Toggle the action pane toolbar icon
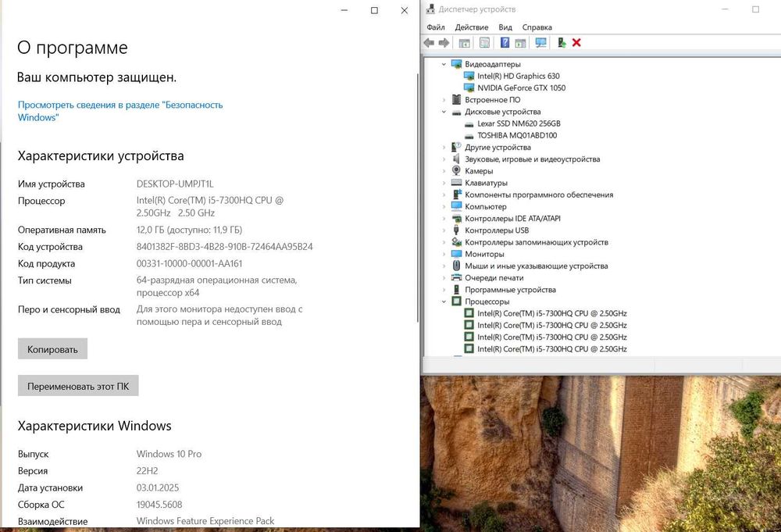This screenshot has width=781, height=532. pos(520,43)
